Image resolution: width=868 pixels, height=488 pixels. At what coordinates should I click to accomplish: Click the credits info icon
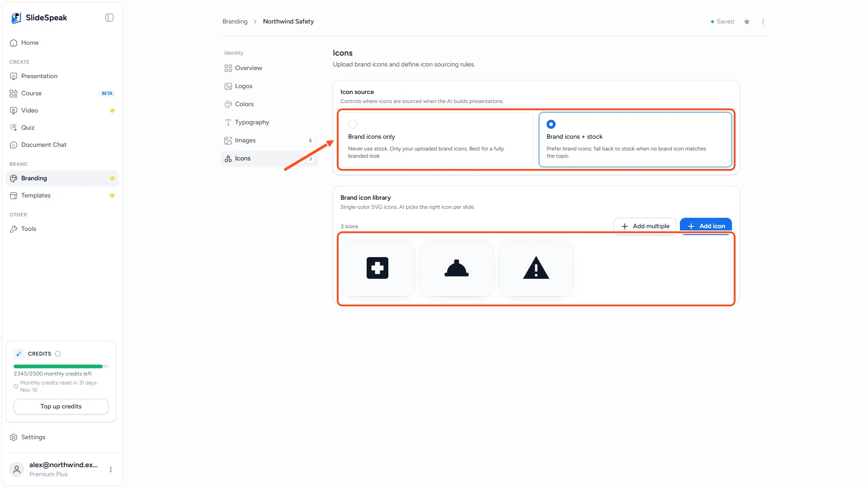point(58,354)
